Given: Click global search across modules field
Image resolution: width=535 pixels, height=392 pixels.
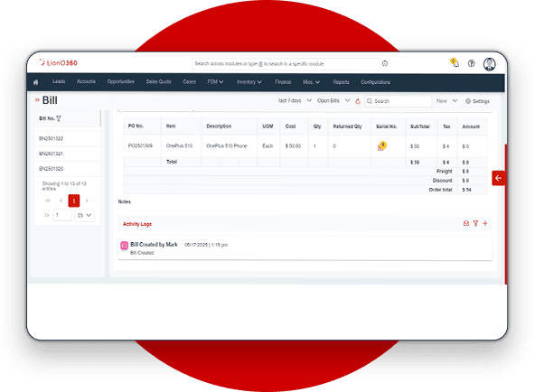Looking at the screenshot, I should tap(286, 64).
